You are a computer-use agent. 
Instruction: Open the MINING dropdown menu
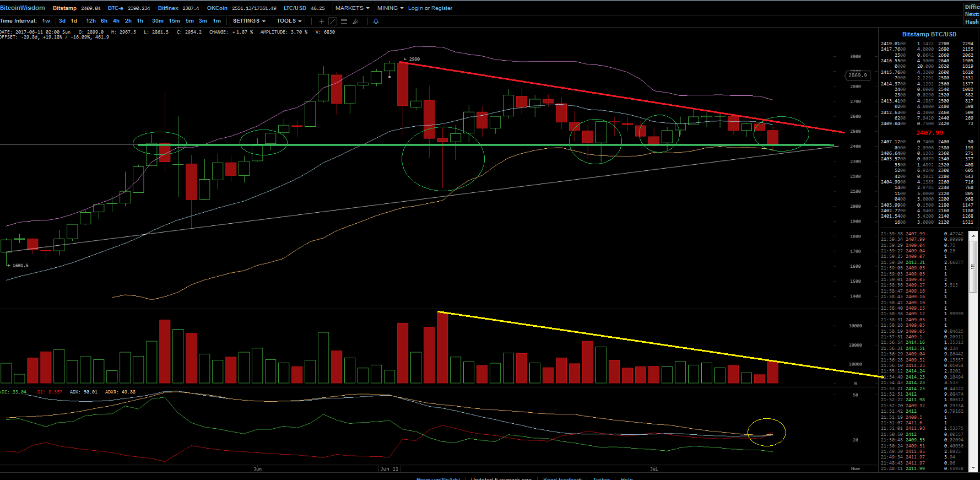[x=390, y=8]
